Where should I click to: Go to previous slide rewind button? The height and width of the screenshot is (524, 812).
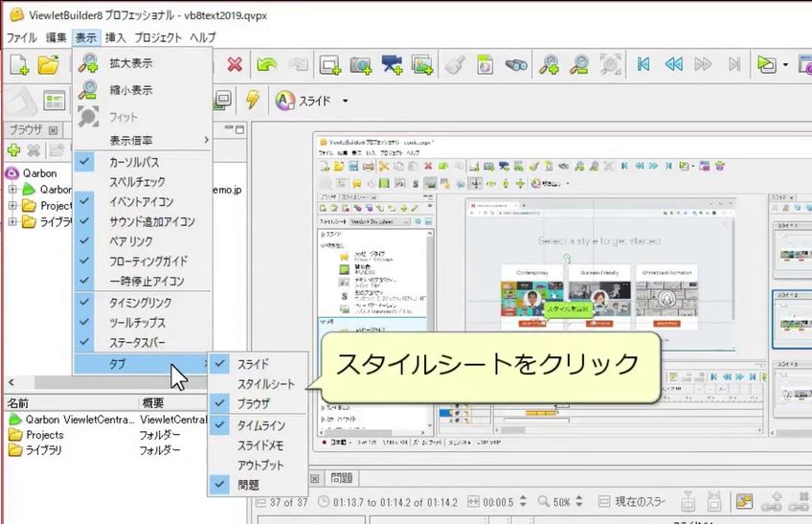click(674, 64)
